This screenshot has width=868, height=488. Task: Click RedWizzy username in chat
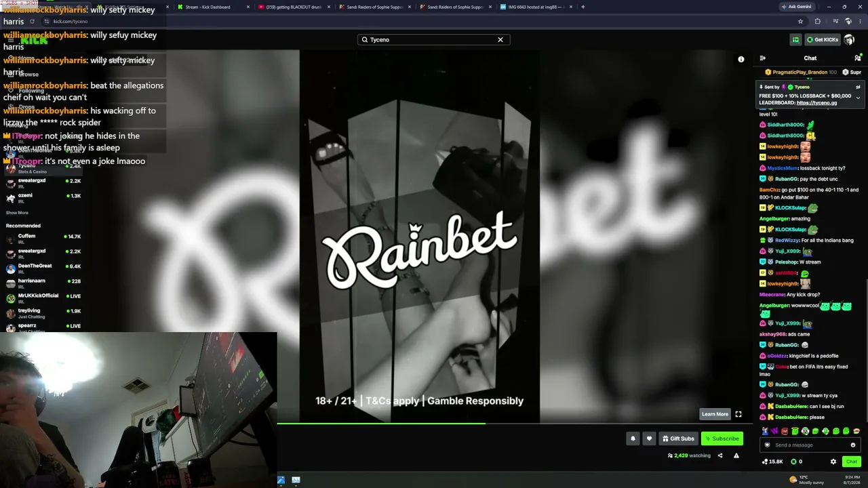tap(787, 240)
